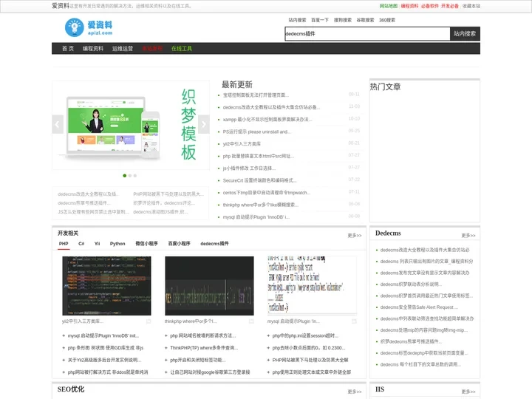532x399 pixels.
Task: Open 运维运营 in the navigation bar
Action: point(123,49)
